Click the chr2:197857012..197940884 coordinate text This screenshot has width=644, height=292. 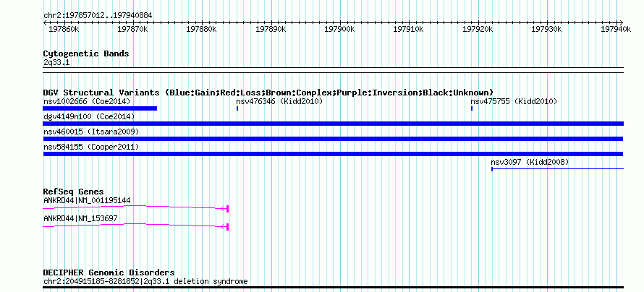point(98,15)
